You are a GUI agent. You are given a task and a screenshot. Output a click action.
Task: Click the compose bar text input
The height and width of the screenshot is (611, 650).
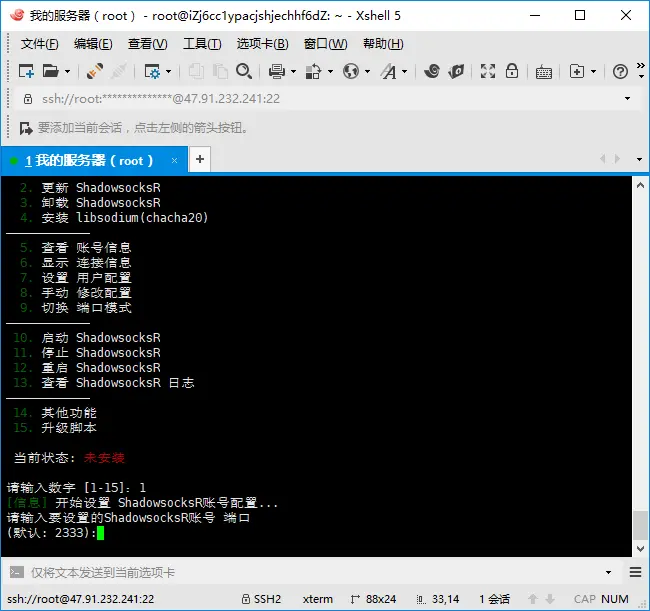click(315, 572)
